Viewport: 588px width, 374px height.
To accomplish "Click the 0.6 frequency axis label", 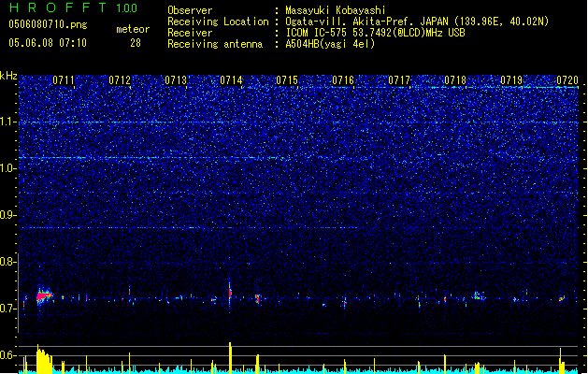I will [x=7, y=355].
